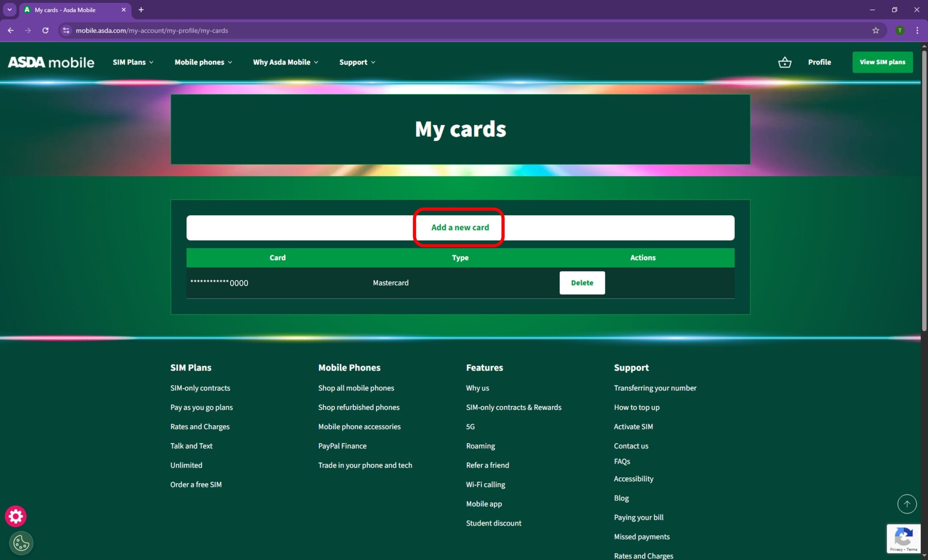
Task: Open SIM-only contracts footer link
Action: pyautogui.click(x=200, y=388)
